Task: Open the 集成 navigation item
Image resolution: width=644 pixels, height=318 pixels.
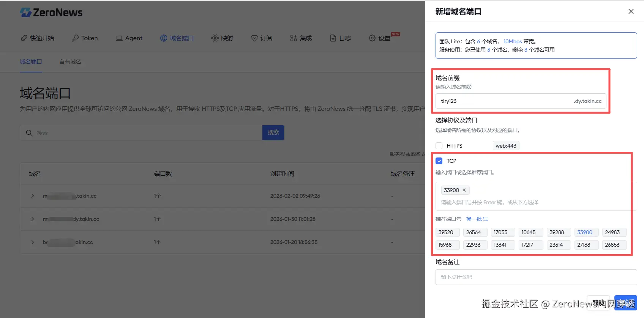Action: click(x=301, y=38)
